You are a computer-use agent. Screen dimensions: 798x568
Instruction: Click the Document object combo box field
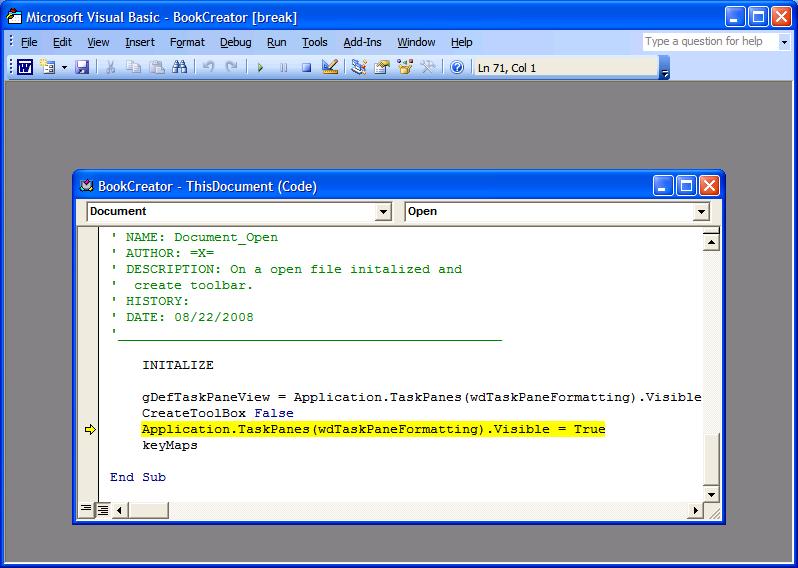(239, 212)
